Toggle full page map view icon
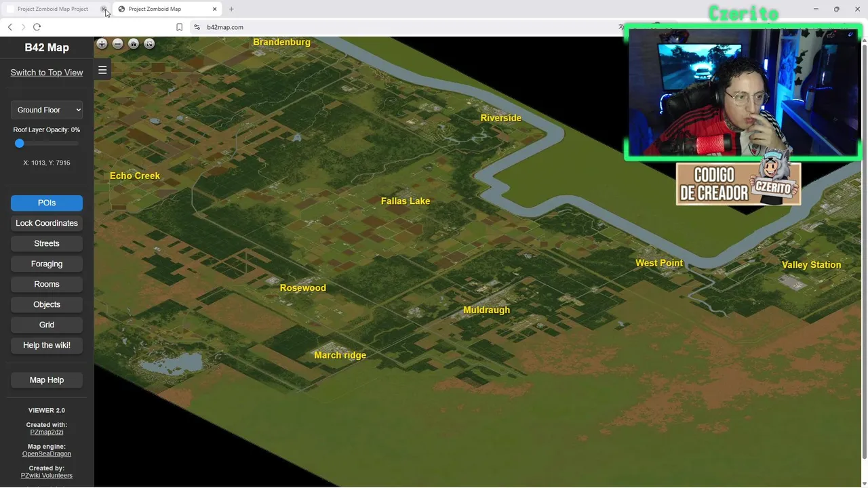This screenshot has height=488, width=868. [x=149, y=44]
